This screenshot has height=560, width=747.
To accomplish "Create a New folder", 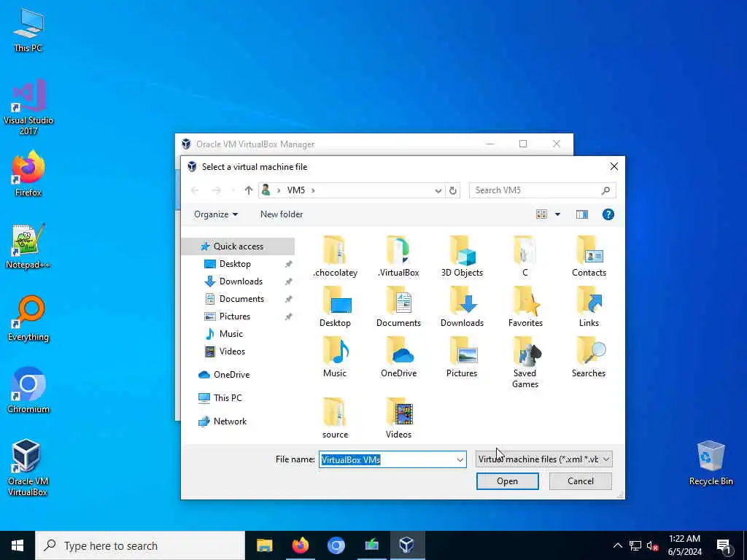I will click(282, 214).
